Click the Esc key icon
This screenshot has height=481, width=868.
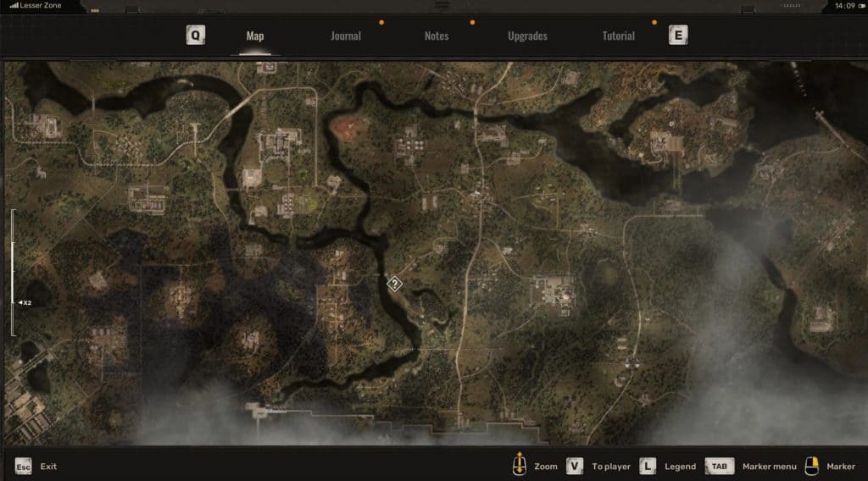tap(23, 467)
